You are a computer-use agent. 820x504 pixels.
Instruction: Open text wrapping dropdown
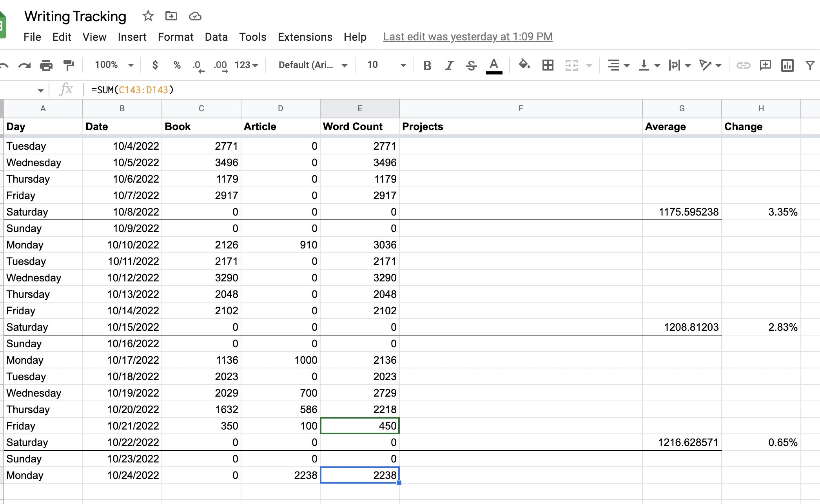[x=680, y=65]
